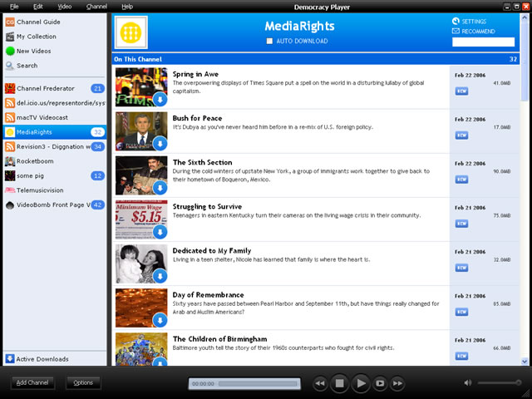Image resolution: width=532 pixels, height=399 pixels.
Task: Open the Channel menu
Action: pos(96,7)
